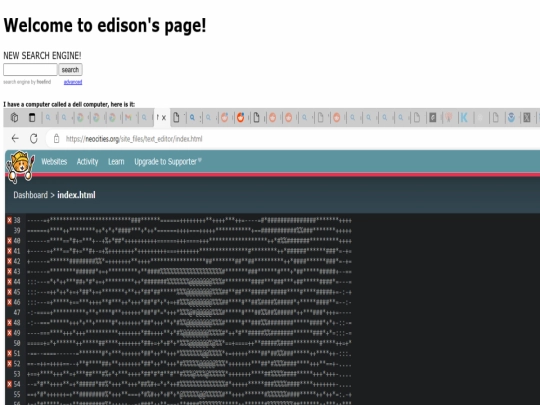Click line number 53 in the editor gutter
This screenshot has width=540, height=405.
pyautogui.click(x=17, y=374)
